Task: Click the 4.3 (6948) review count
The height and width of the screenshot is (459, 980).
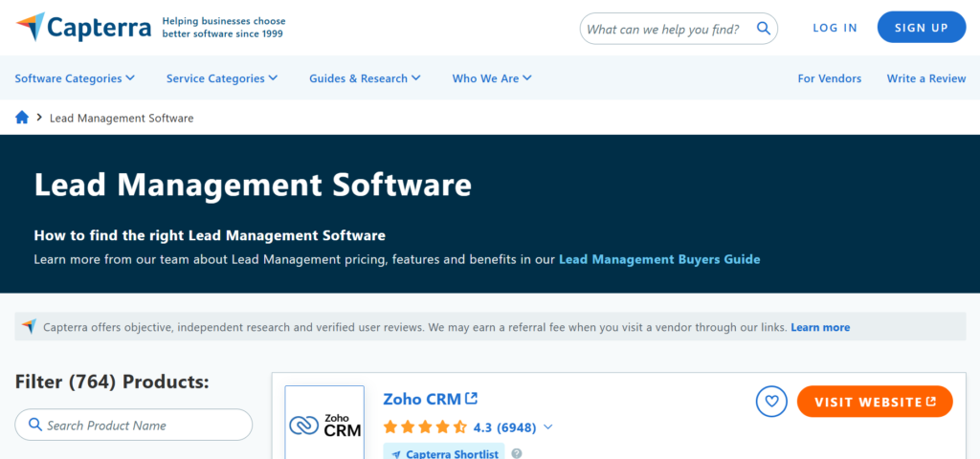Action: click(x=505, y=427)
